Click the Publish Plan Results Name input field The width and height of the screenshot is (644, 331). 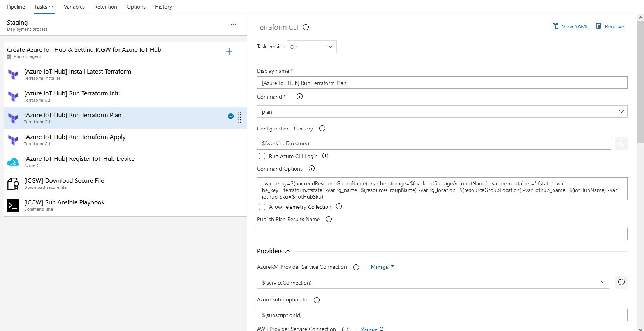[442, 234]
